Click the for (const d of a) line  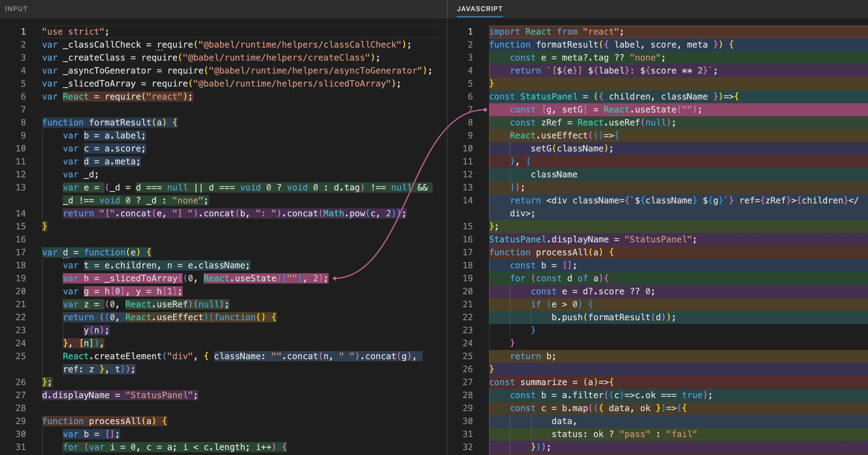[x=559, y=279]
